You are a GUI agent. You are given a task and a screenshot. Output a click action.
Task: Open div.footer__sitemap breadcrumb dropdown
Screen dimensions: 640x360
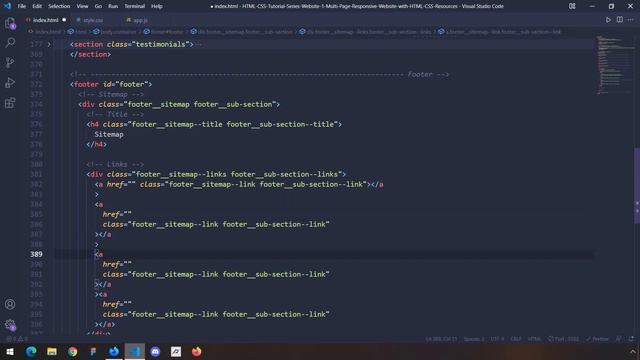point(245,31)
